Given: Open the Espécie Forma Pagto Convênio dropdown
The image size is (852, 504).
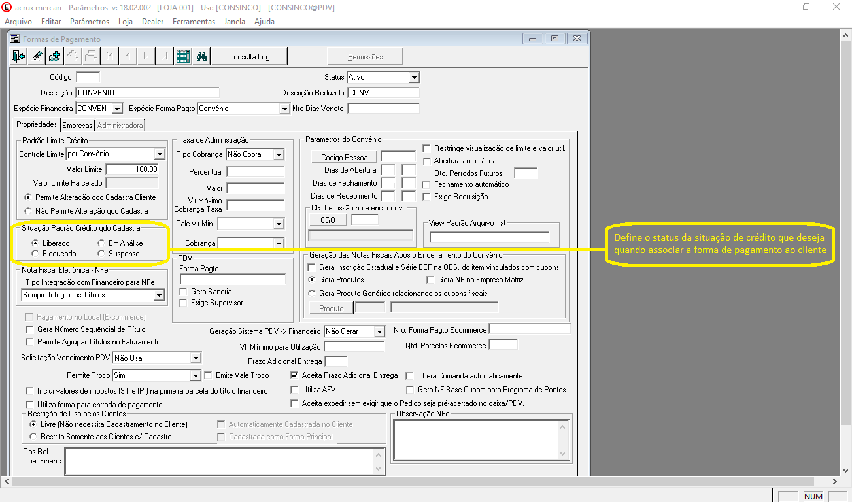Looking at the screenshot, I should pos(284,109).
